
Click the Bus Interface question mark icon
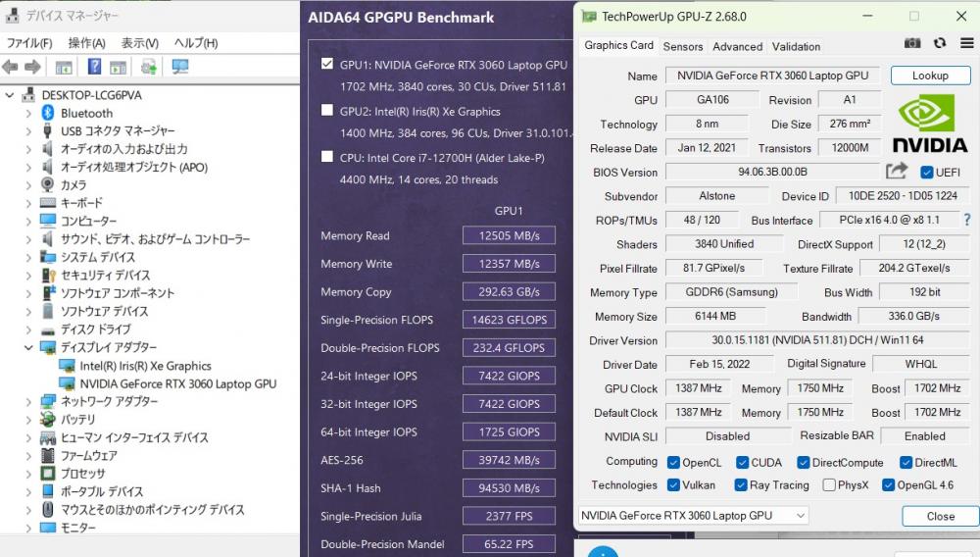tap(967, 220)
